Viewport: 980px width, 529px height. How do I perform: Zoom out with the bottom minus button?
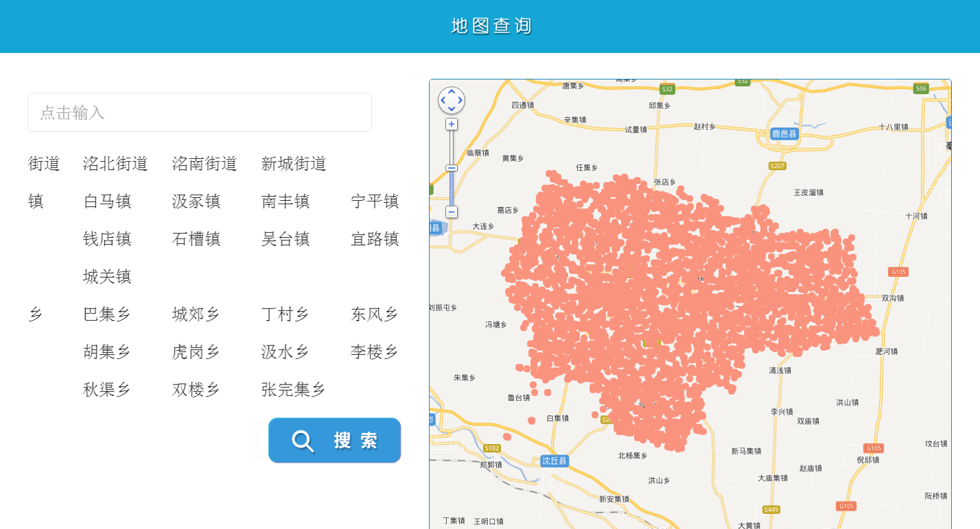click(452, 212)
